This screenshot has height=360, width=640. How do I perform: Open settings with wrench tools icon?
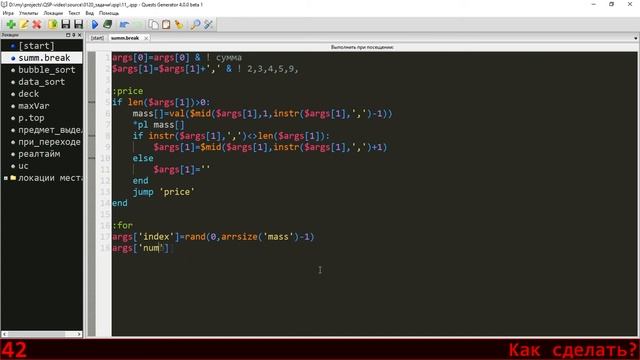[x=209, y=24]
